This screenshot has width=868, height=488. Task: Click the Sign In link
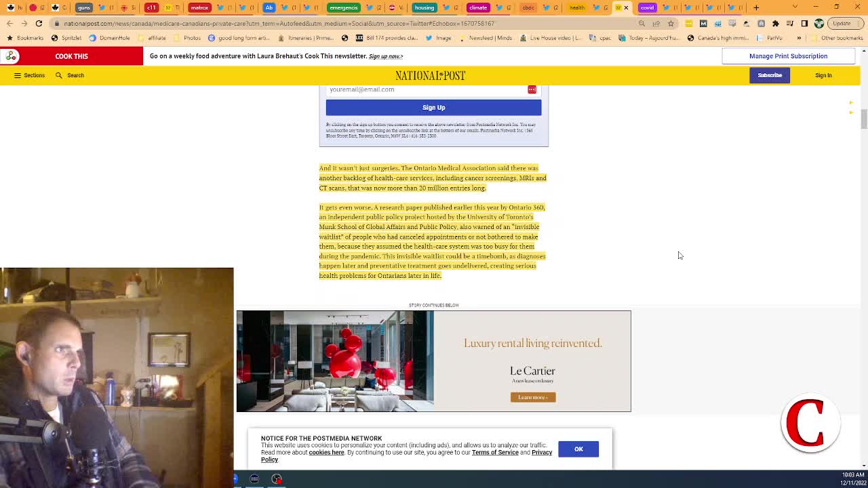823,75
